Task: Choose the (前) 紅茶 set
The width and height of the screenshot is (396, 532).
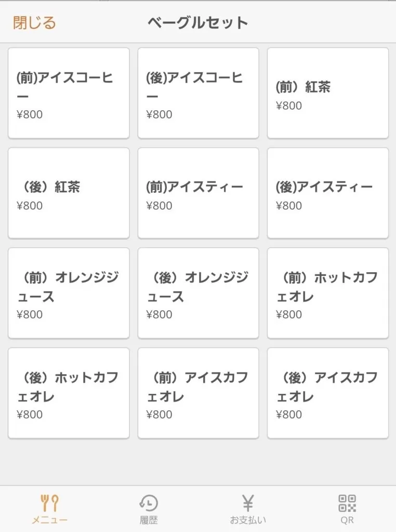Action: pyautogui.click(x=328, y=94)
